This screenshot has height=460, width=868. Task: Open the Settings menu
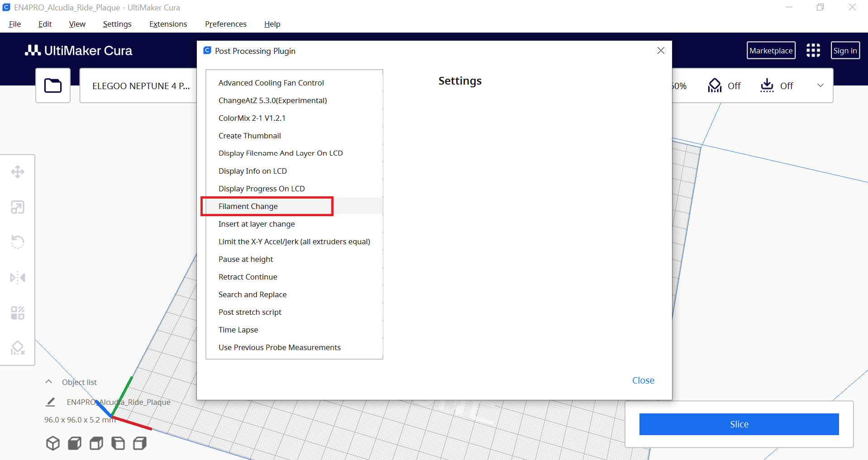pos(117,24)
